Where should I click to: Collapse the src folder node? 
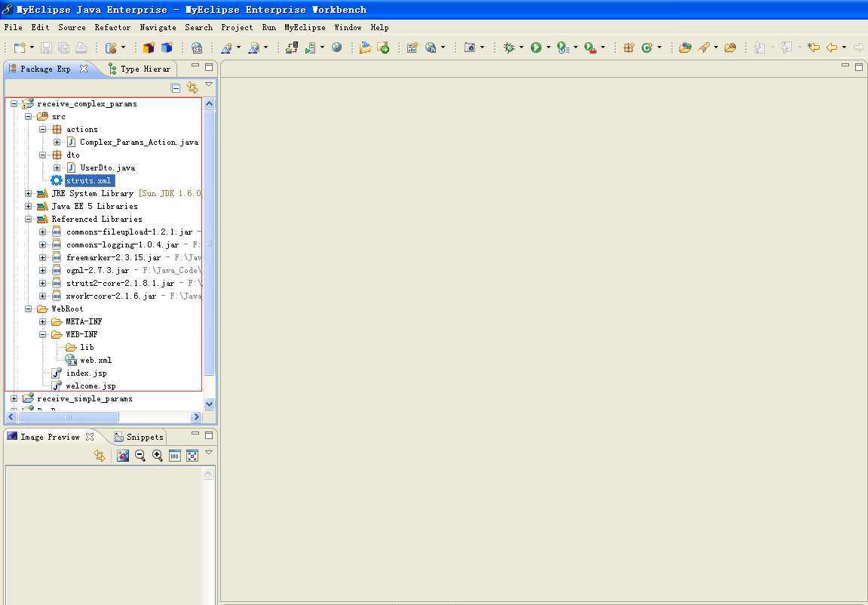(28, 117)
